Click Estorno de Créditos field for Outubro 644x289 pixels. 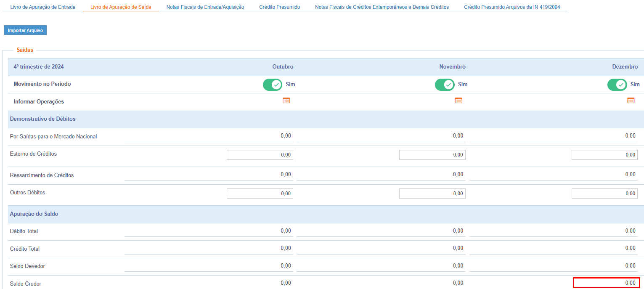[260, 155]
